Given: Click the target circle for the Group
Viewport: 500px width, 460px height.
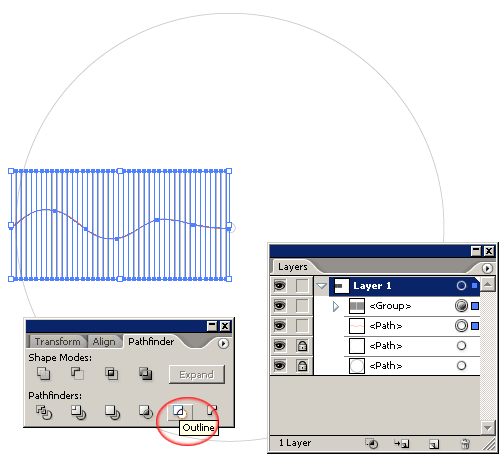Looking at the screenshot, I should pyautogui.click(x=461, y=306).
